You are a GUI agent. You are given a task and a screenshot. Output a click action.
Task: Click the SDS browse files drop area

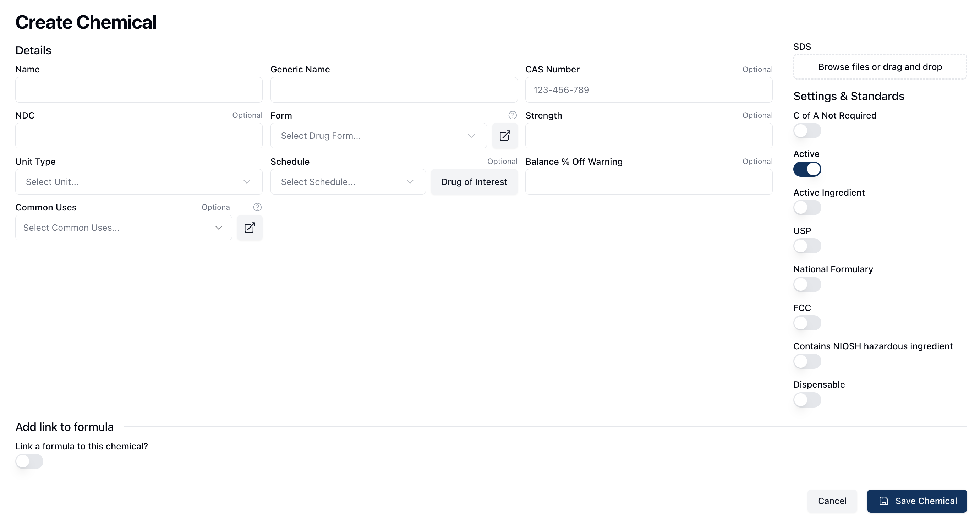click(x=880, y=67)
